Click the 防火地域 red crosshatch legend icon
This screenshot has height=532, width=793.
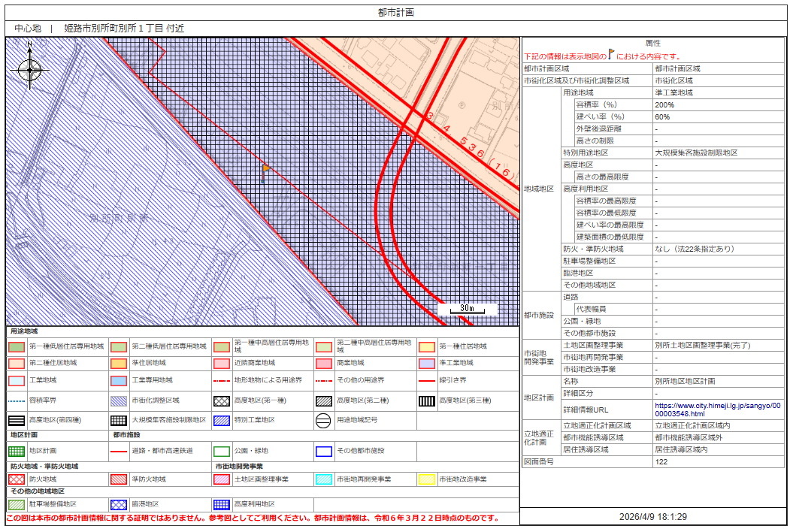17,479
